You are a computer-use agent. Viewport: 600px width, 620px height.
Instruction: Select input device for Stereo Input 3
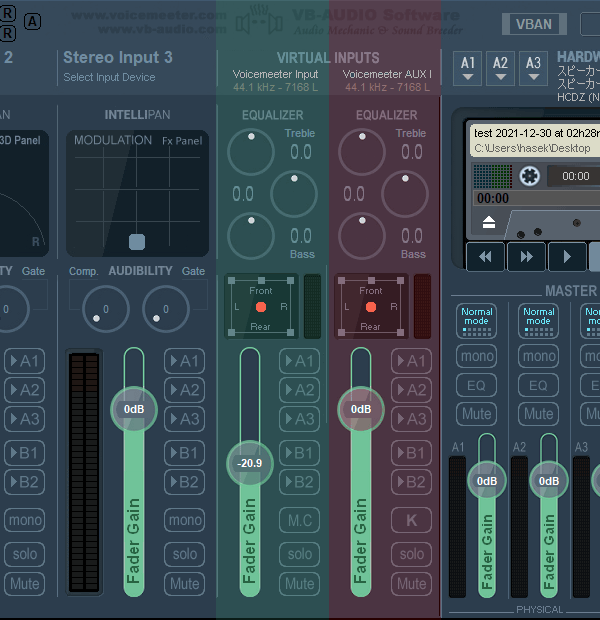pos(110,77)
